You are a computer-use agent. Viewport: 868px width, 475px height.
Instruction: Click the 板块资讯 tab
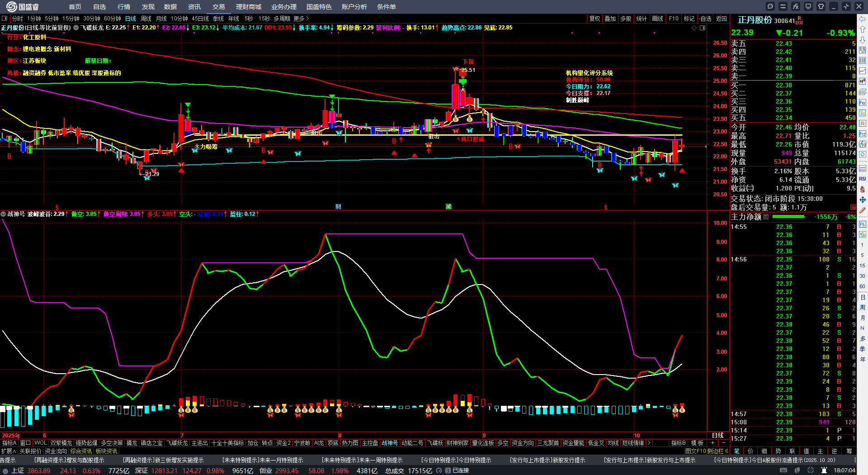pos(106,451)
